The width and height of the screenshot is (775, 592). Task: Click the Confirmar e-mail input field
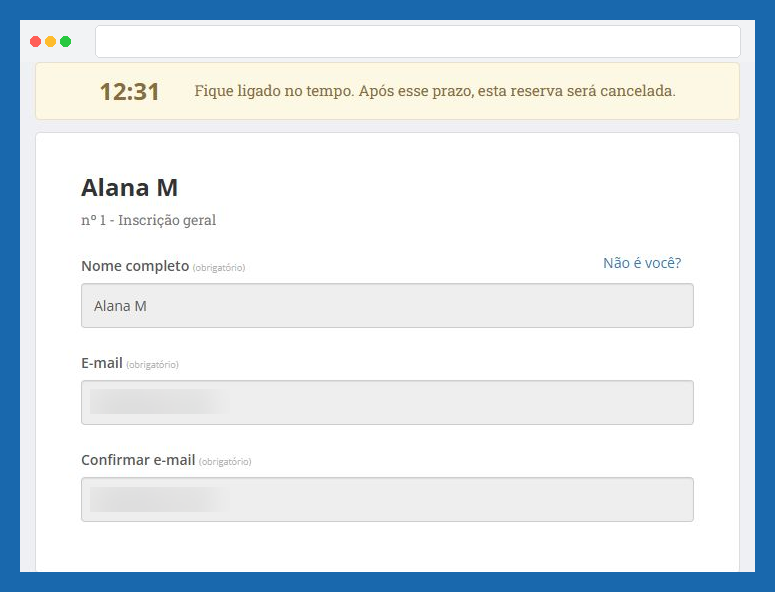click(387, 499)
